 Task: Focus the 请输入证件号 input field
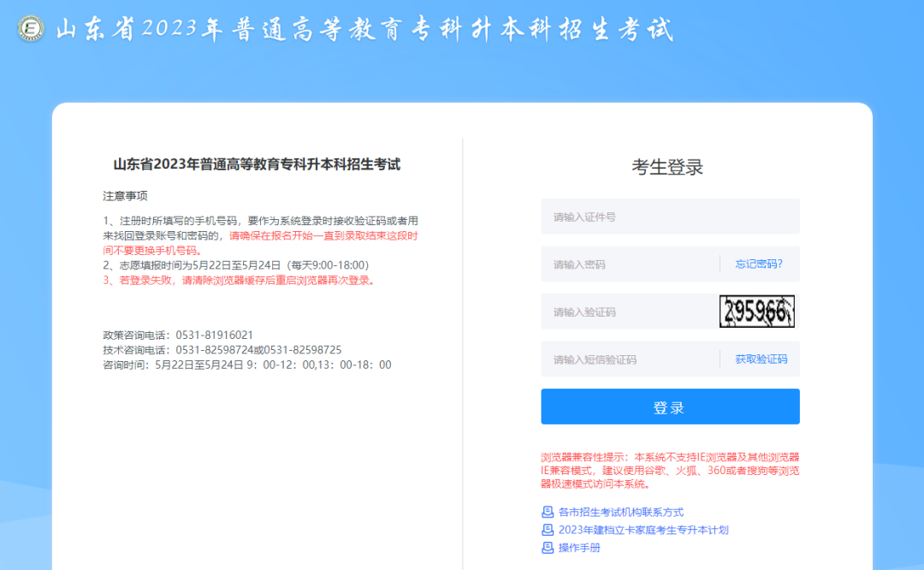pos(670,217)
